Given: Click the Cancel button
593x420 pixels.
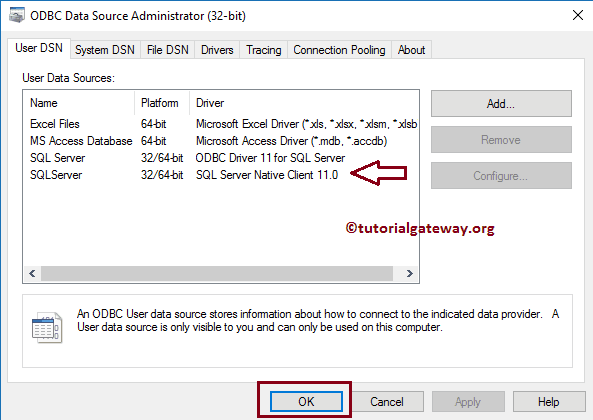Looking at the screenshot, I should pyautogui.click(x=387, y=401).
